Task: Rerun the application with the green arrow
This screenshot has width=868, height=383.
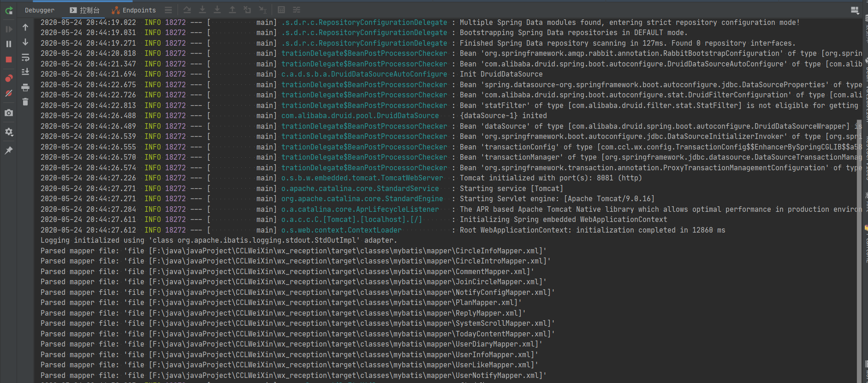Action: 9,10
